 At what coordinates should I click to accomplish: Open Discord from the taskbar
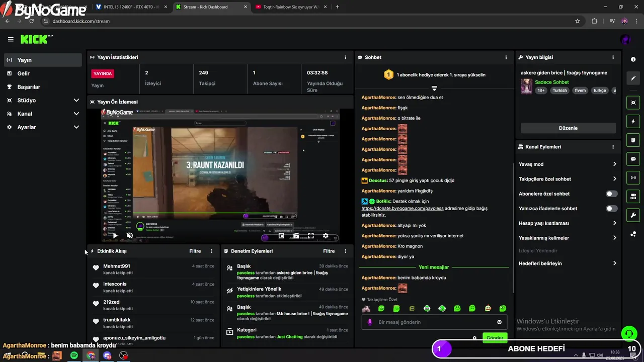(107, 355)
